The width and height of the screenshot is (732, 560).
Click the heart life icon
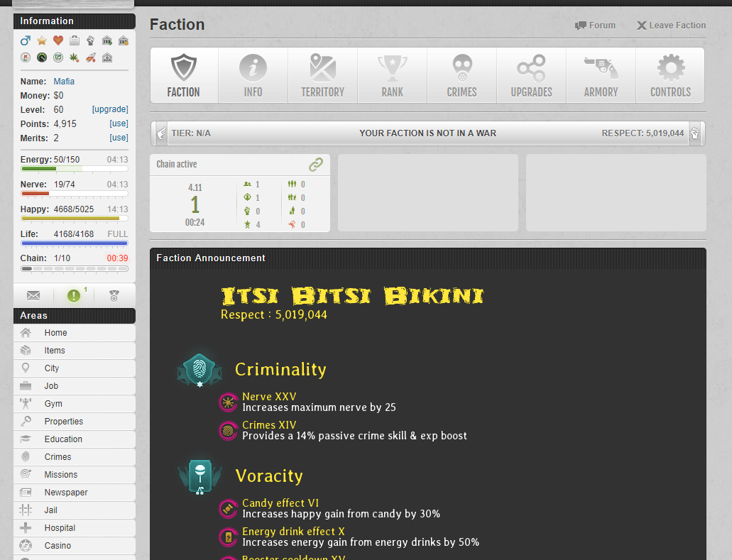tap(58, 40)
